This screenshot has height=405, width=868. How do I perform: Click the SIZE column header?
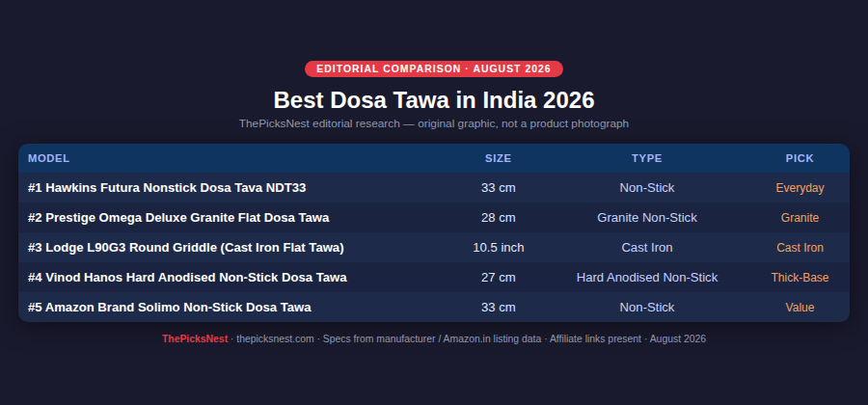pos(499,158)
